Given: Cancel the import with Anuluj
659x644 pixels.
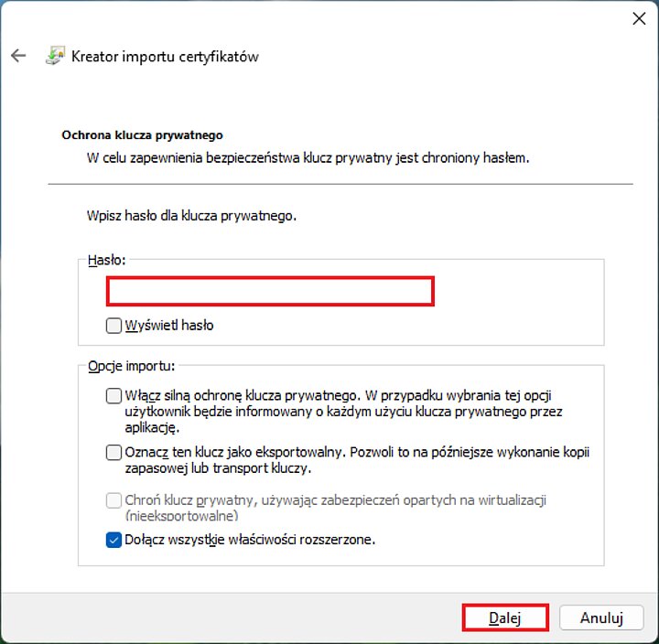Looking at the screenshot, I should pos(601,617).
